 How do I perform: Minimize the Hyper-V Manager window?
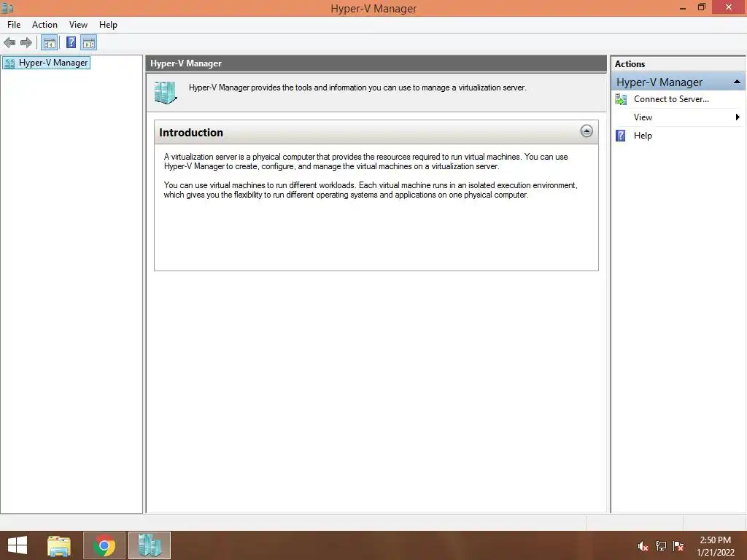tap(683, 7)
